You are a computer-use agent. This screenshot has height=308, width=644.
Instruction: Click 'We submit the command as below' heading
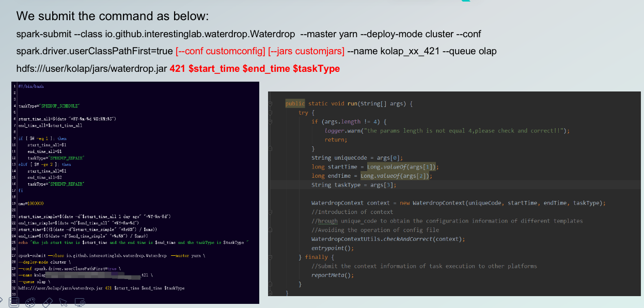pos(112,16)
